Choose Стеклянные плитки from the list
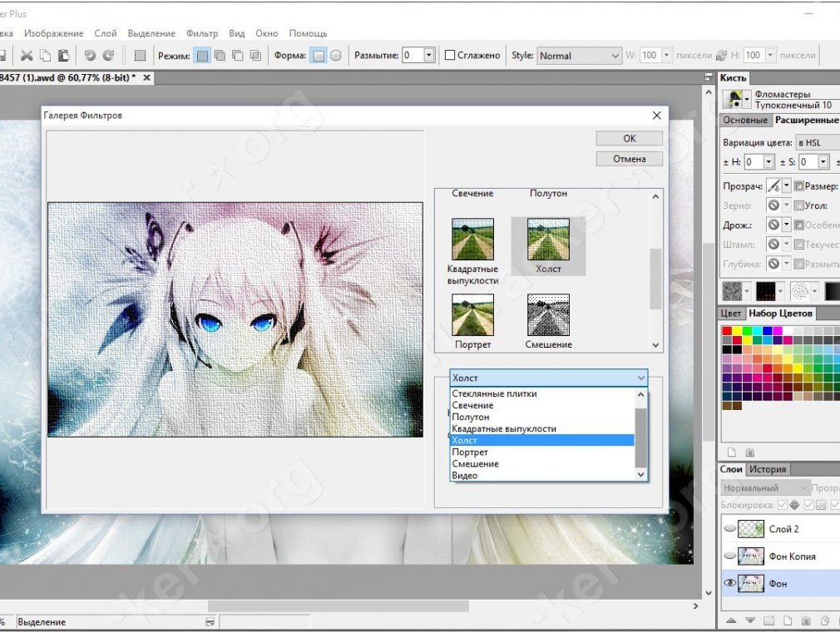840x633 pixels. 542,393
